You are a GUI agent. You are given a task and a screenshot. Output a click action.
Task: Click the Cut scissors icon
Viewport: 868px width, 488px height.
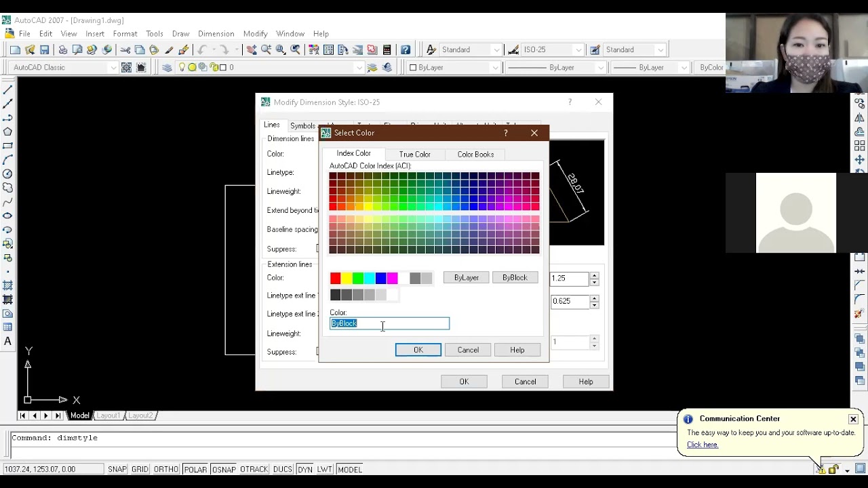click(125, 49)
